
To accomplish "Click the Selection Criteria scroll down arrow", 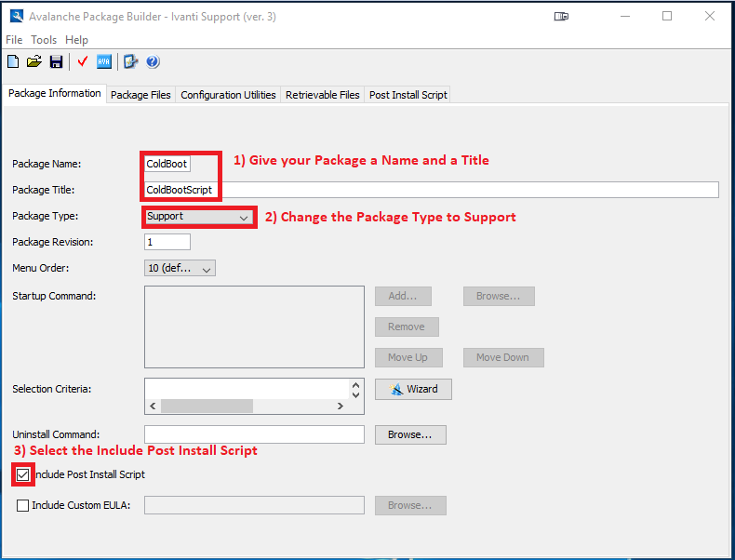I will 355,395.
